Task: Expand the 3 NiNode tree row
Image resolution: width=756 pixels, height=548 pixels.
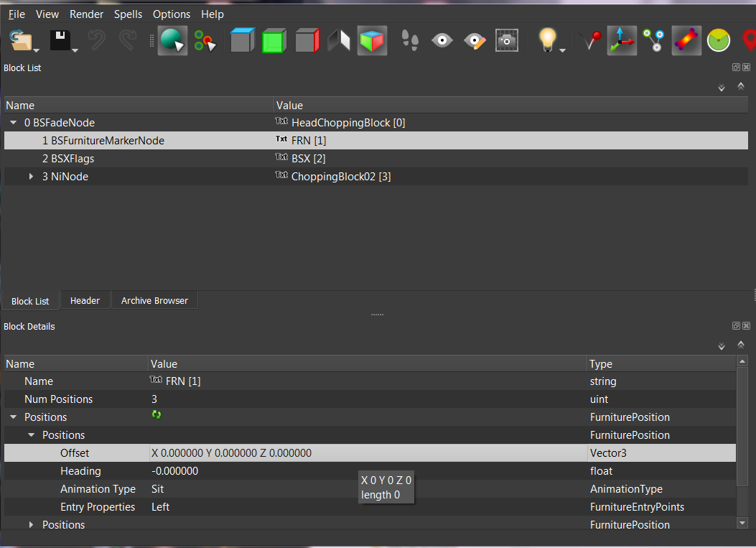Action: (32, 177)
